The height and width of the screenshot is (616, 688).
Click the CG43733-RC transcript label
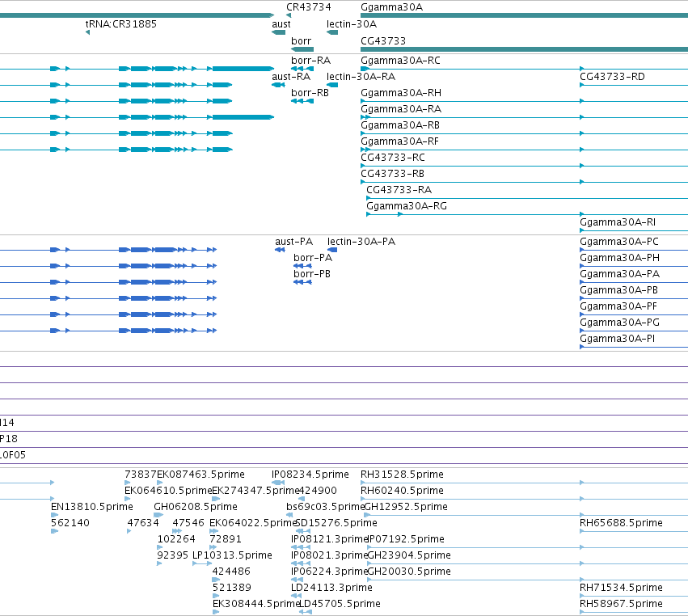tap(393, 158)
